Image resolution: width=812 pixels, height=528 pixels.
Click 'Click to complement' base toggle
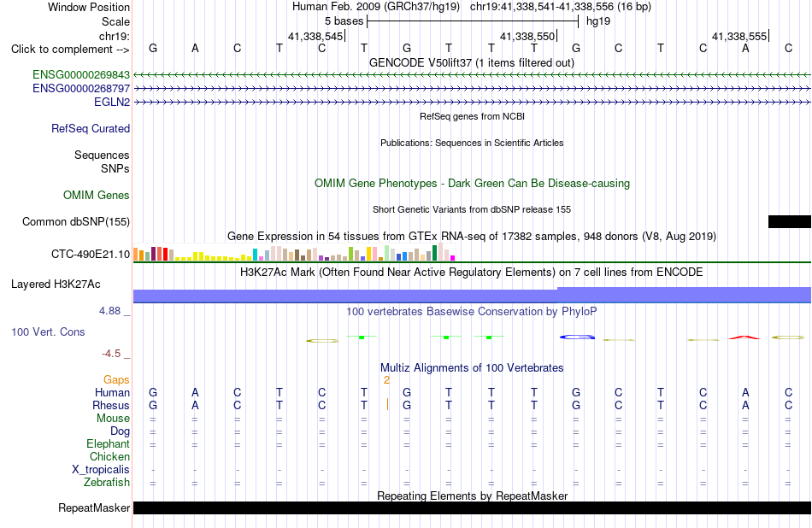70,50
